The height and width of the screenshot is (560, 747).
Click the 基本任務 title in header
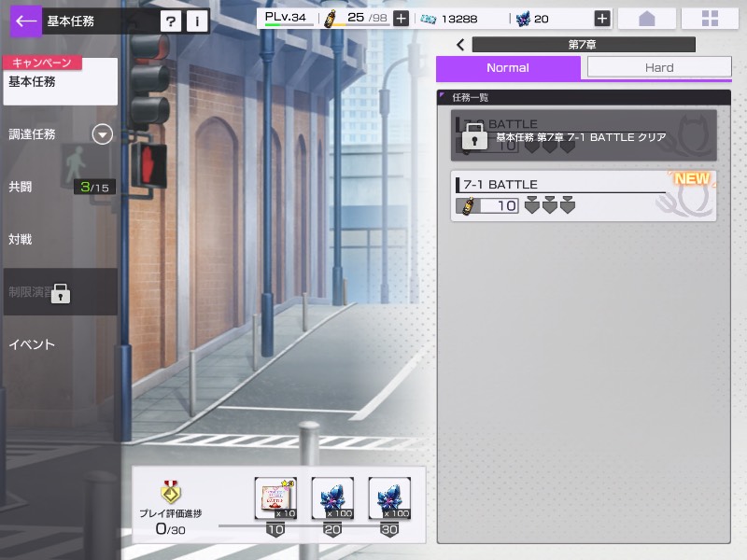71,21
